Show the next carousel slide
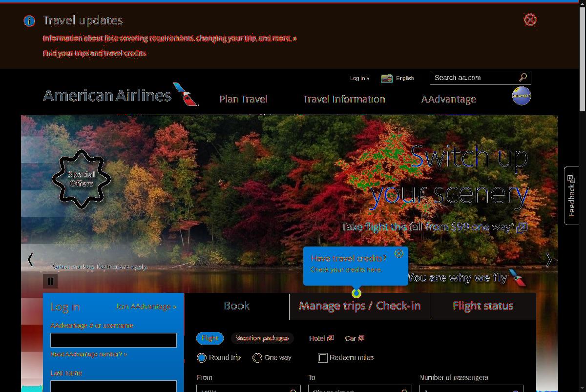This screenshot has width=586, height=392. (548, 260)
